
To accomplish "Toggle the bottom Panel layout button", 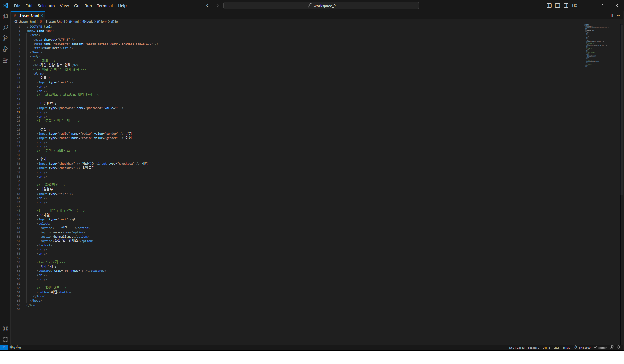I will (x=557, y=6).
